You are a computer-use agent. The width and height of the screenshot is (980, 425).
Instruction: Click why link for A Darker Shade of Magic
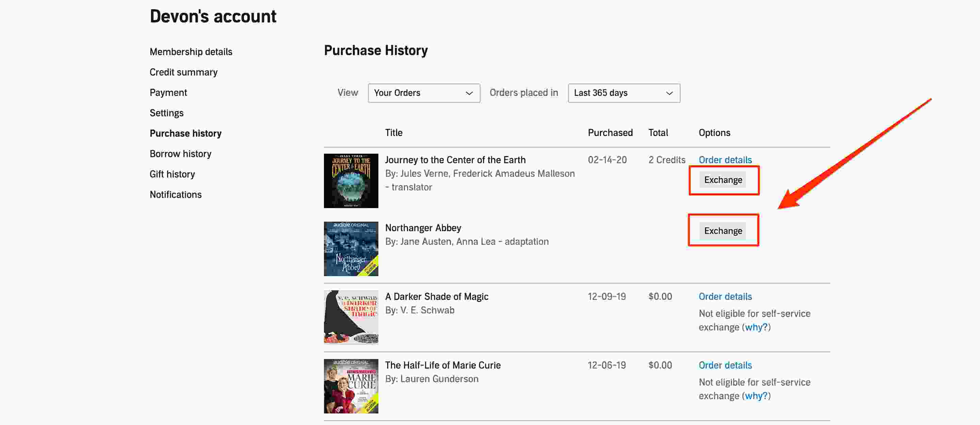click(754, 327)
